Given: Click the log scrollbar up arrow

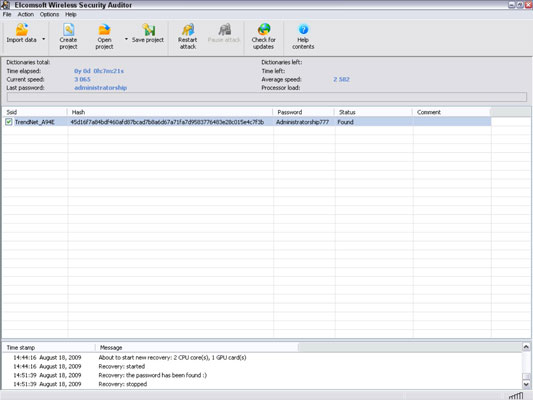Looking at the screenshot, I should tap(526, 347).
